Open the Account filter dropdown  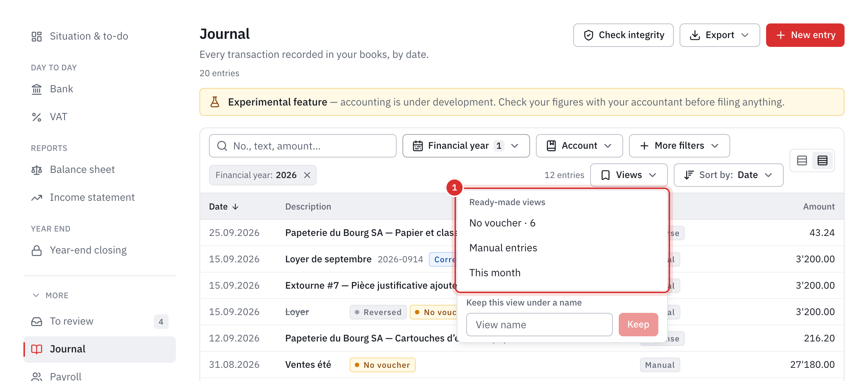tap(579, 146)
